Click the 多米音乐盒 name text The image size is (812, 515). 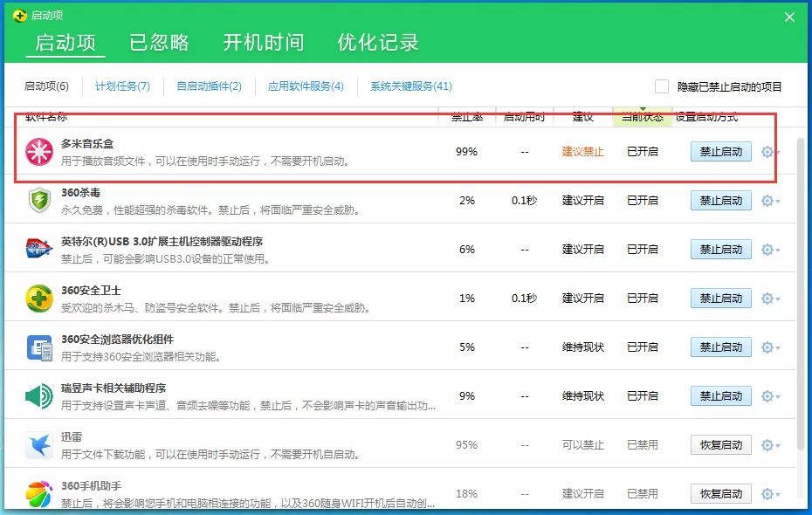(x=87, y=143)
